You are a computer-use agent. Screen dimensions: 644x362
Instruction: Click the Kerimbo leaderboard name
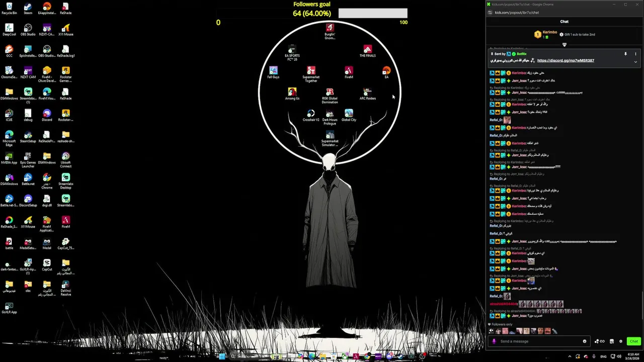[x=550, y=32]
